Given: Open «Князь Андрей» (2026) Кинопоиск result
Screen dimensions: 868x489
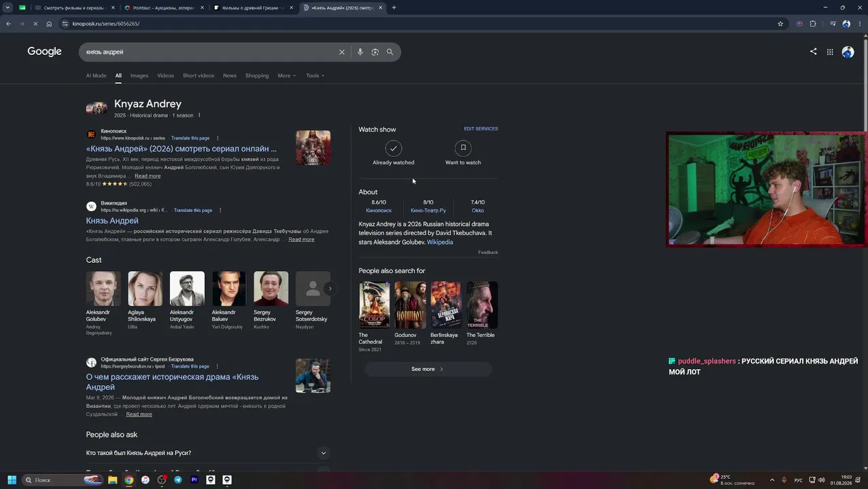Looking at the screenshot, I should [181, 149].
